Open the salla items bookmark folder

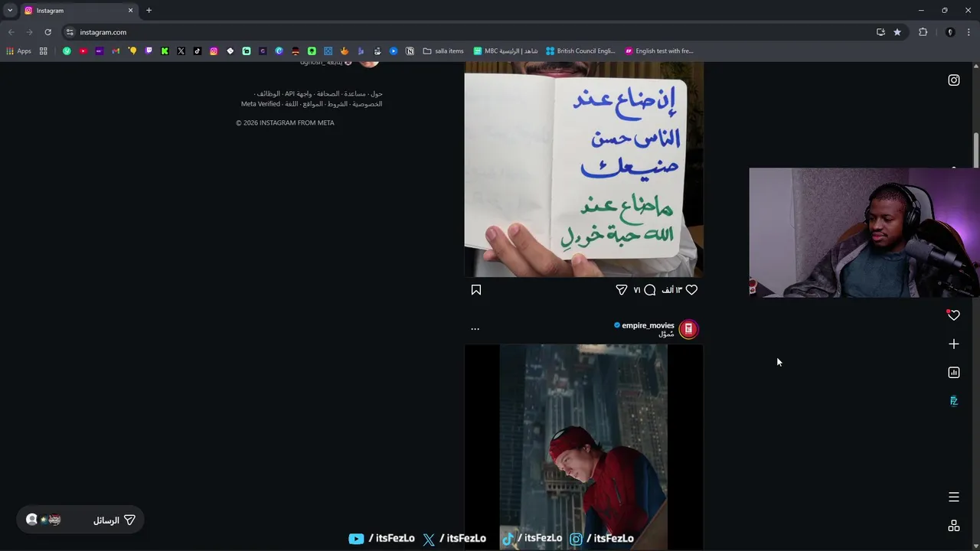point(443,51)
